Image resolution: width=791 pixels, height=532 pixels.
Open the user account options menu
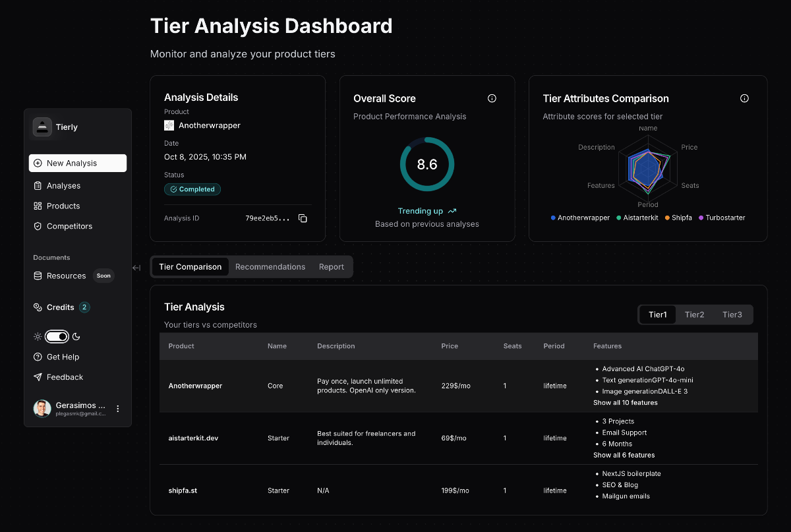(x=117, y=408)
